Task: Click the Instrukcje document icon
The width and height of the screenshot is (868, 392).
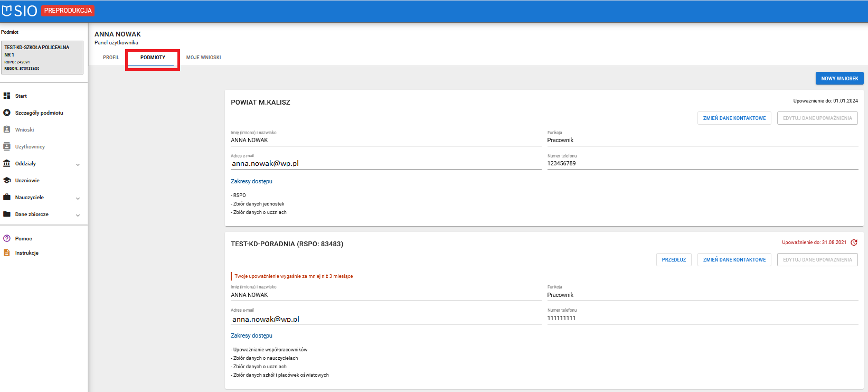Action: tap(7, 253)
